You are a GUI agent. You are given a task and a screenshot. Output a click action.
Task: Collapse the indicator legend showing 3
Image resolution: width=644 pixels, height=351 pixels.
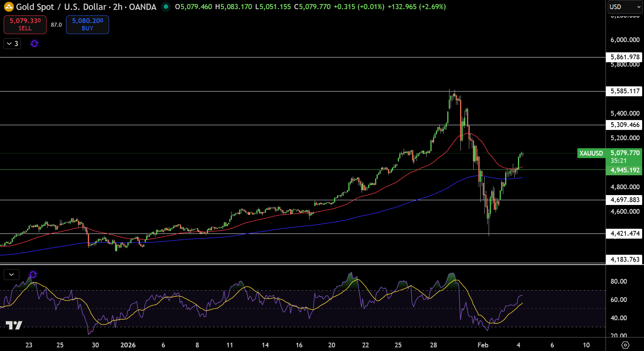[12, 44]
